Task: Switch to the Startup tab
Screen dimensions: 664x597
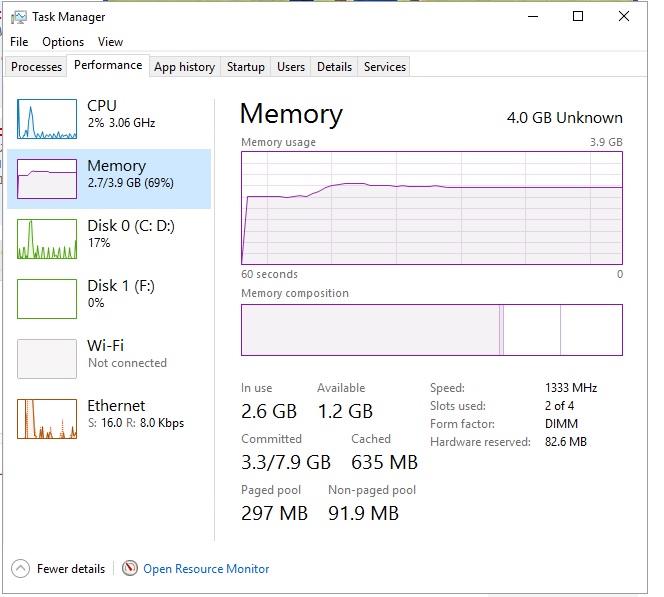Action: pyautogui.click(x=246, y=67)
